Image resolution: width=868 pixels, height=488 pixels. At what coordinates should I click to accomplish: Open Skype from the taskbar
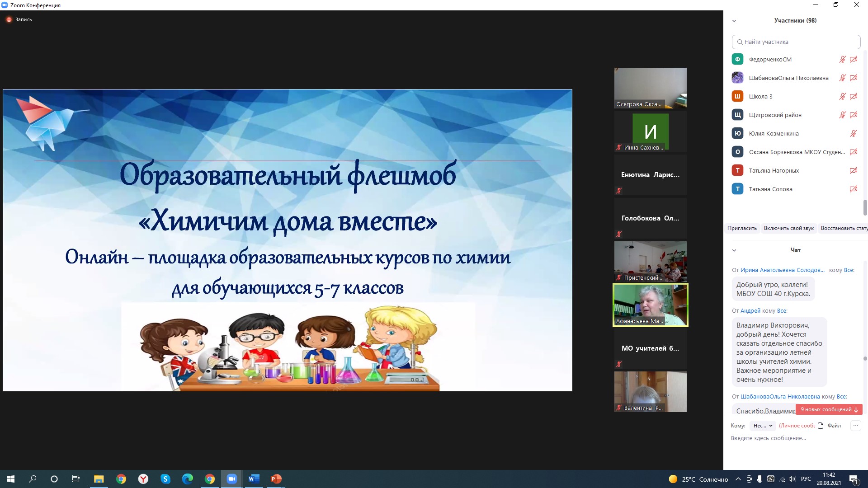pyautogui.click(x=165, y=479)
